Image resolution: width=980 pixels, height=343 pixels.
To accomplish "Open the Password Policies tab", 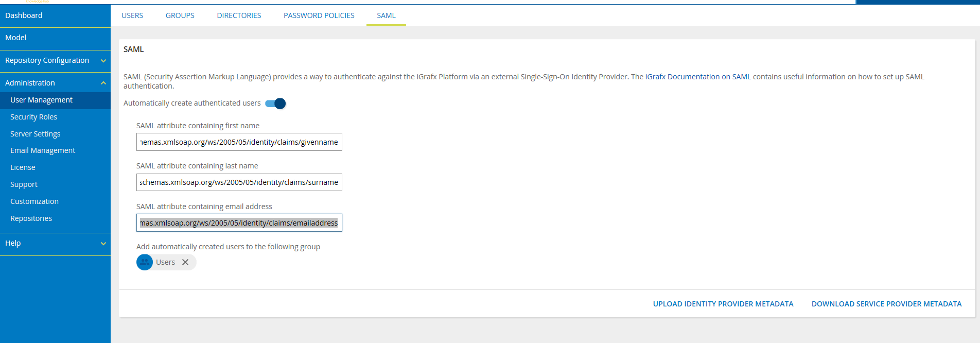I will click(x=319, y=15).
